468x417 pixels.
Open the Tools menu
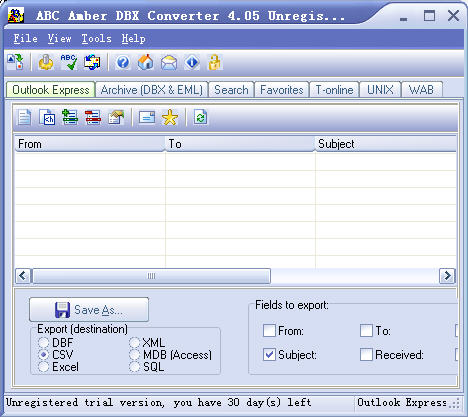[96, 39]
